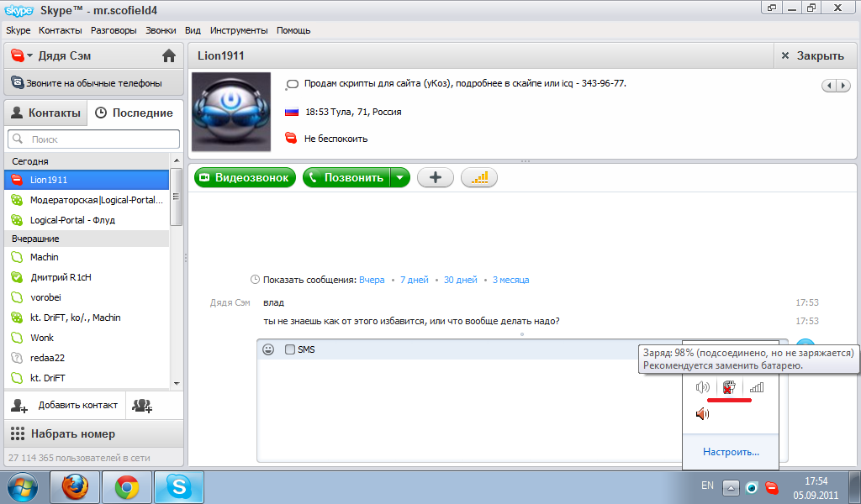Open Logical-Portal - Флуд conversation
Viewport: 861px width, 504px height.
coord(87,220)
